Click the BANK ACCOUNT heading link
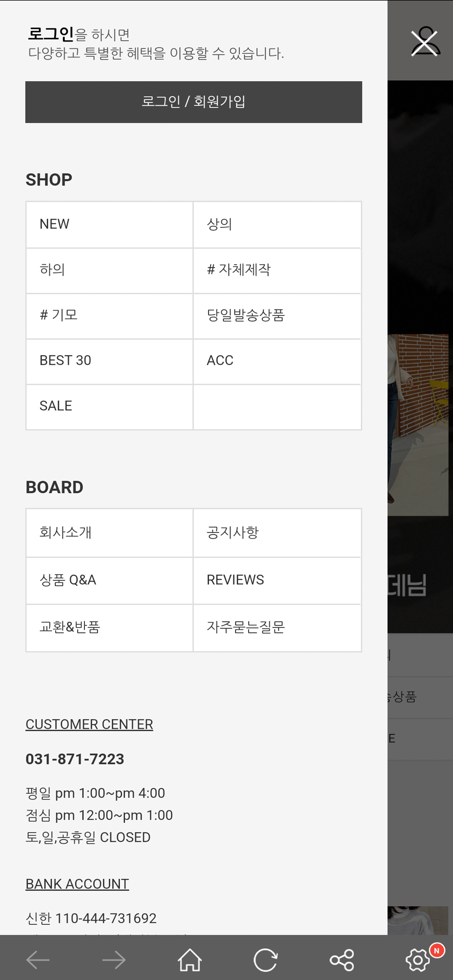Screen dimensions: 453x980 coord(77,884)
